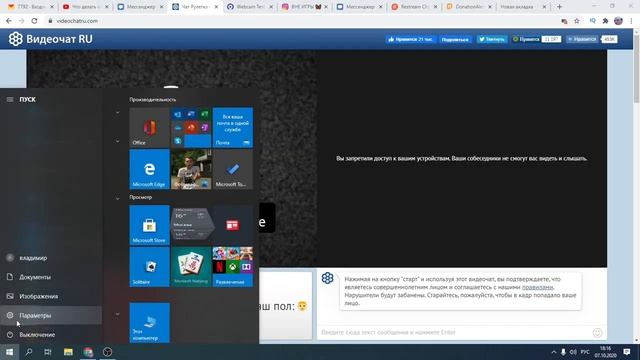The image size is (640, 360).
Task: Click the Твитнуть tweet button
Action: pyautogui.click(x=492, y=39)
